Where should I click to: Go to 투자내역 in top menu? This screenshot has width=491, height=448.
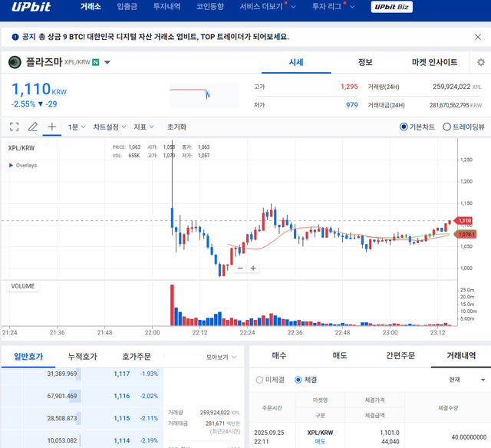pos(166,7)
